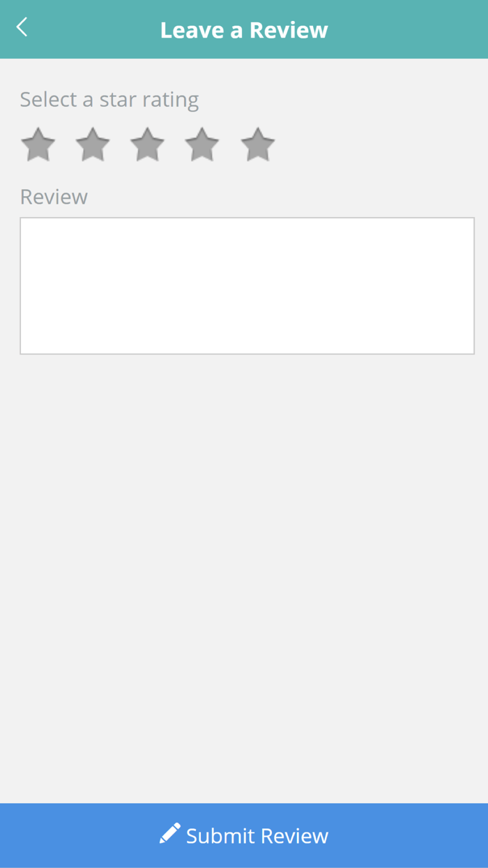
Task: Go back using the header arrow
Action: pyautogui.click(x=22, y=27)
